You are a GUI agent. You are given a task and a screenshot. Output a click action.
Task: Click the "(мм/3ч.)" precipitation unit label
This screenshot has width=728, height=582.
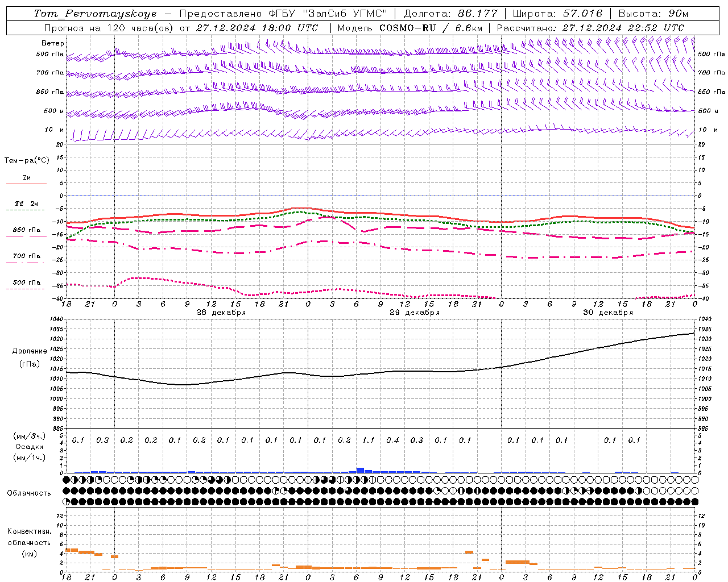pos(30,436)
